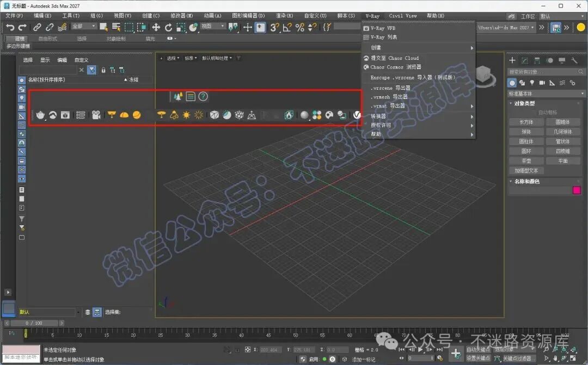Collapse the 对象类型 rollout

524,103
